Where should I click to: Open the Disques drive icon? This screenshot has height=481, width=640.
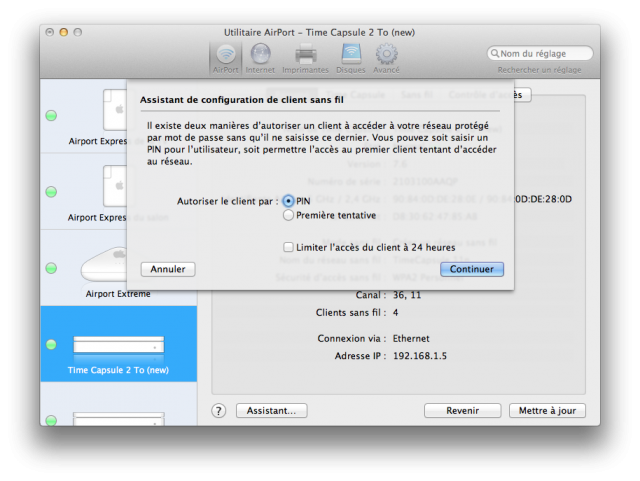(x=351, y=59)
